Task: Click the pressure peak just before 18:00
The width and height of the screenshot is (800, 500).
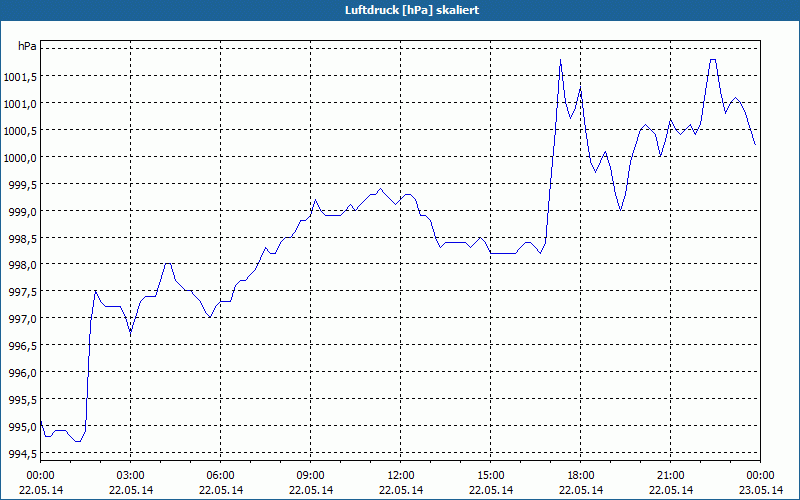Action: [560, 60]
